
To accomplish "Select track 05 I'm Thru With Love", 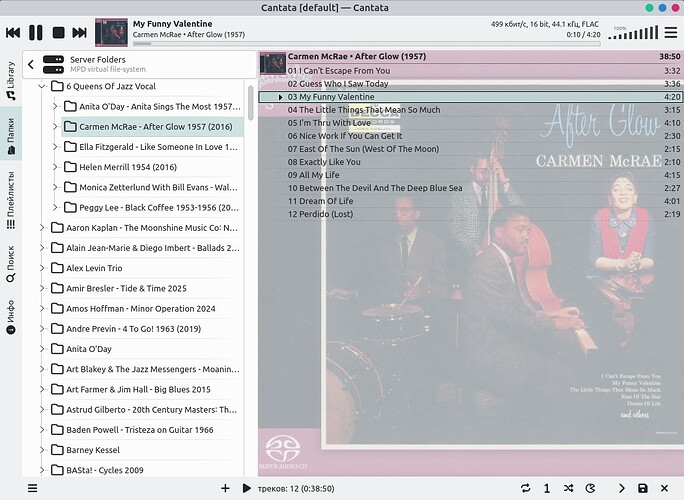I will [x=470, y=123].
